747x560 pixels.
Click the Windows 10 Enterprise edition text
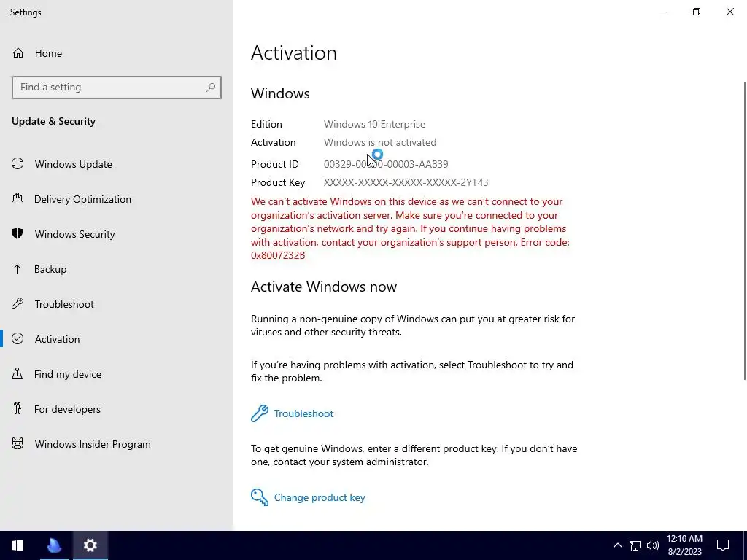374,124
